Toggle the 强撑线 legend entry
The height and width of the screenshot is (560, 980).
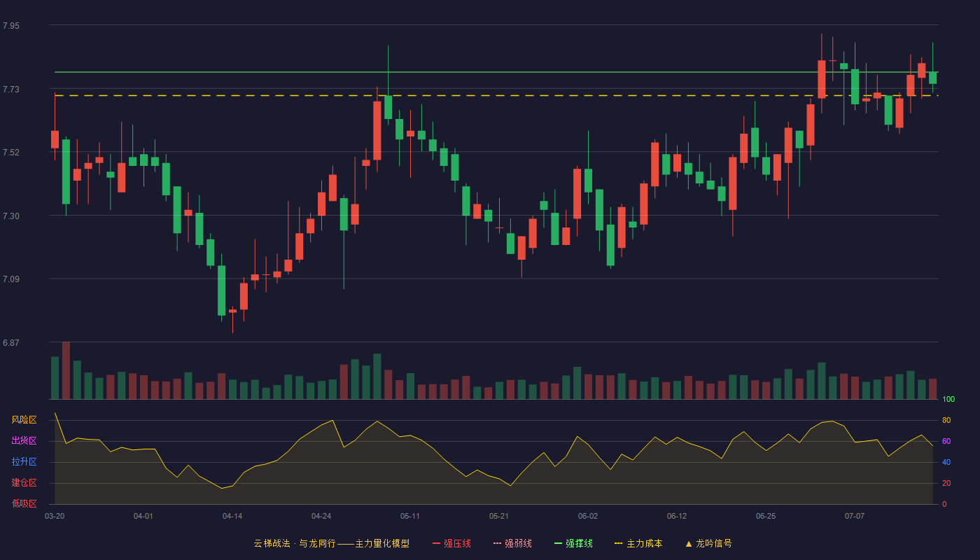click(573, 543)
